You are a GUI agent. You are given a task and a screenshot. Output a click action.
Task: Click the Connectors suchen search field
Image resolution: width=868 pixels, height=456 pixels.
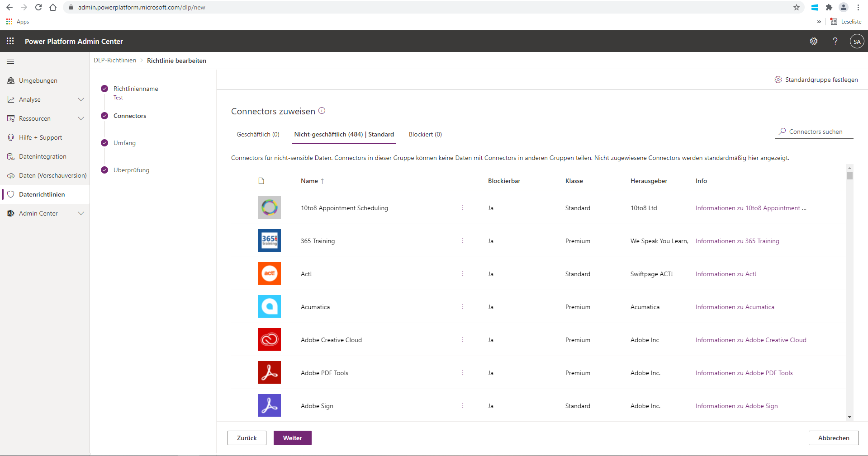pyautogui.click(x=814, y=132)
